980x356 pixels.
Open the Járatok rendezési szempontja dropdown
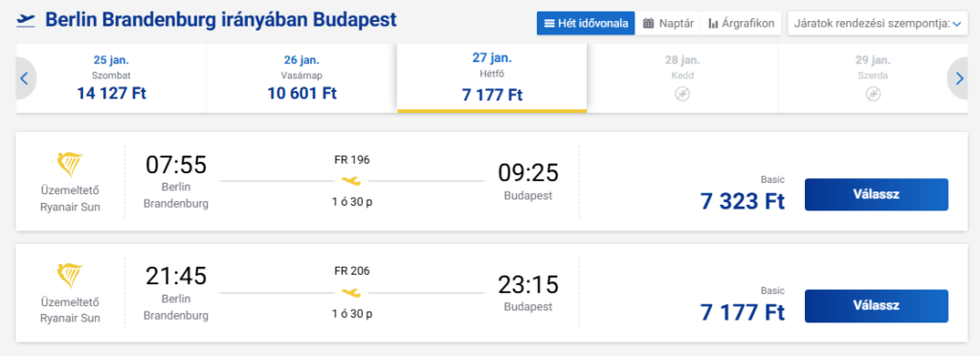(878, 24)
